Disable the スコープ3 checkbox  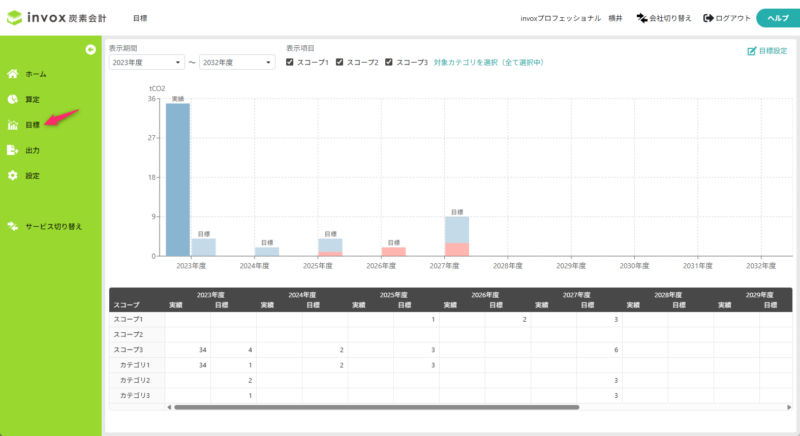click(388, 62)
